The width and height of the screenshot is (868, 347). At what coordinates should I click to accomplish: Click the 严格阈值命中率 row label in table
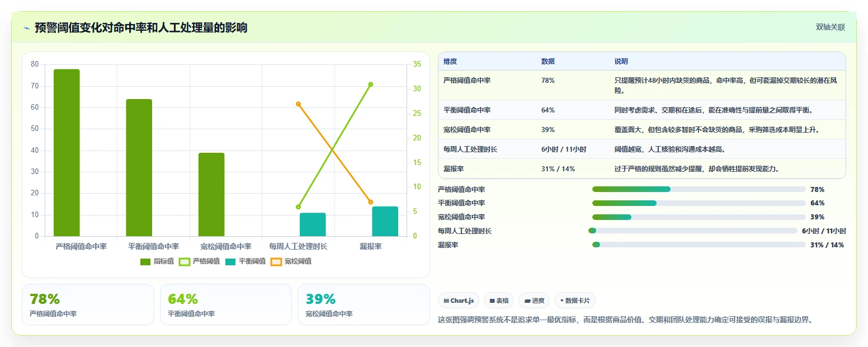(467, 81)
